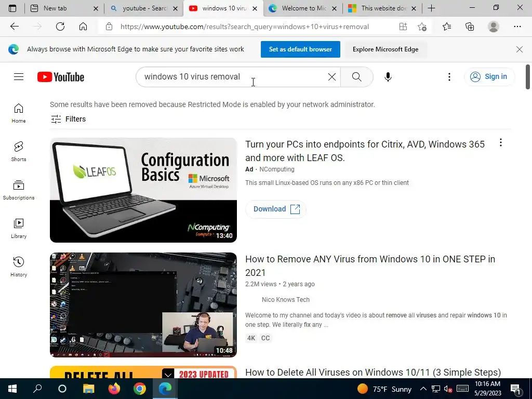View site information lock icon

tap(109, 26)
